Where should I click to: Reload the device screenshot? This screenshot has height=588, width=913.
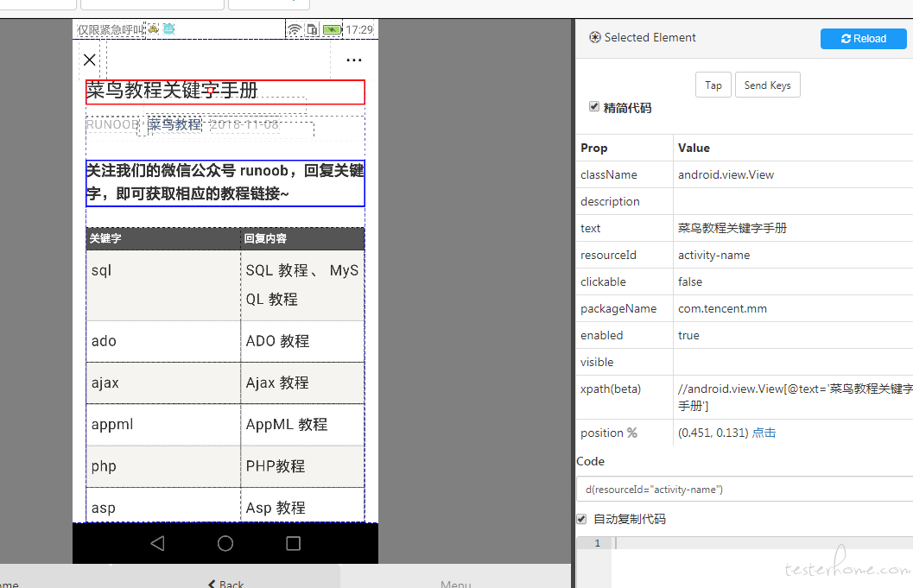coord(864,39)
